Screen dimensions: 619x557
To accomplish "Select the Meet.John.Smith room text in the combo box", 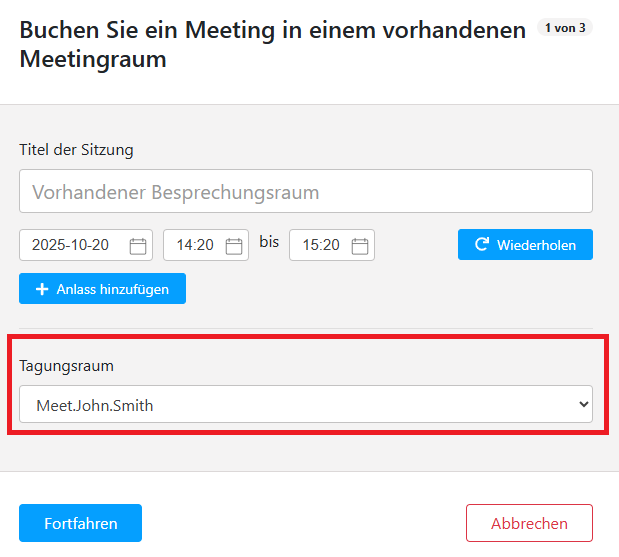I will pos(95,405).
